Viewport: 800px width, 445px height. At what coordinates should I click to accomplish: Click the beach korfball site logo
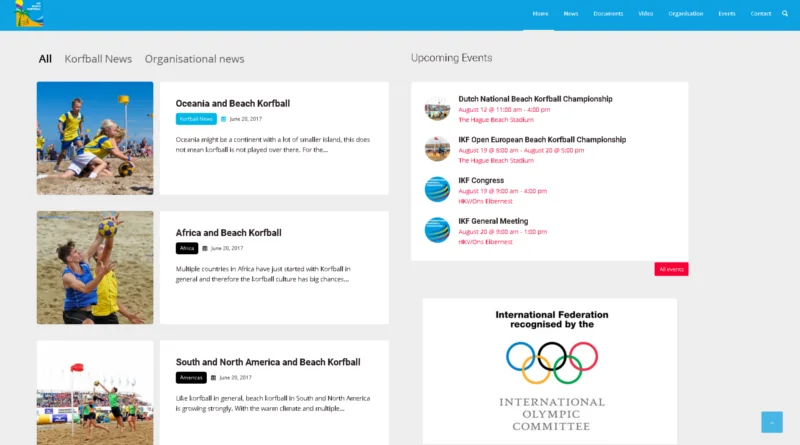click(x=29, y=13)
